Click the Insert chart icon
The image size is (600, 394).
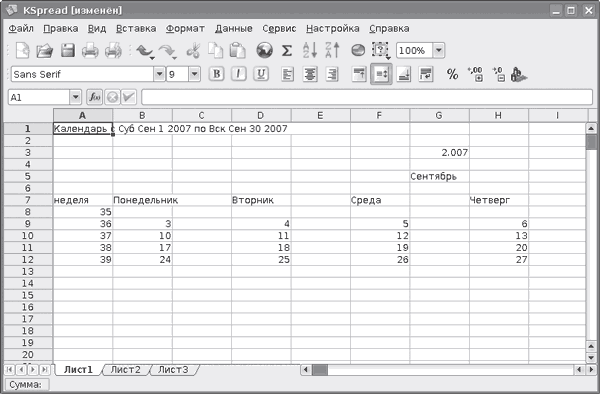[x=358, y=50]
